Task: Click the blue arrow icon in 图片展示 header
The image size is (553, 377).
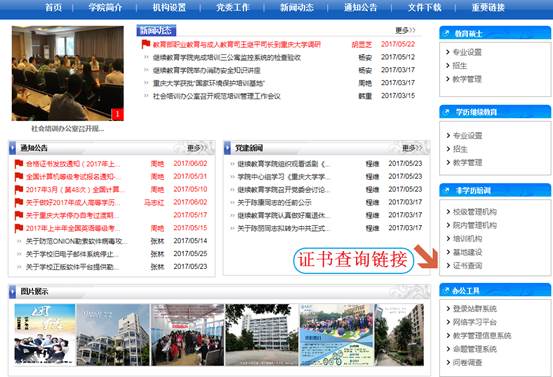Action: click(13, 291)
